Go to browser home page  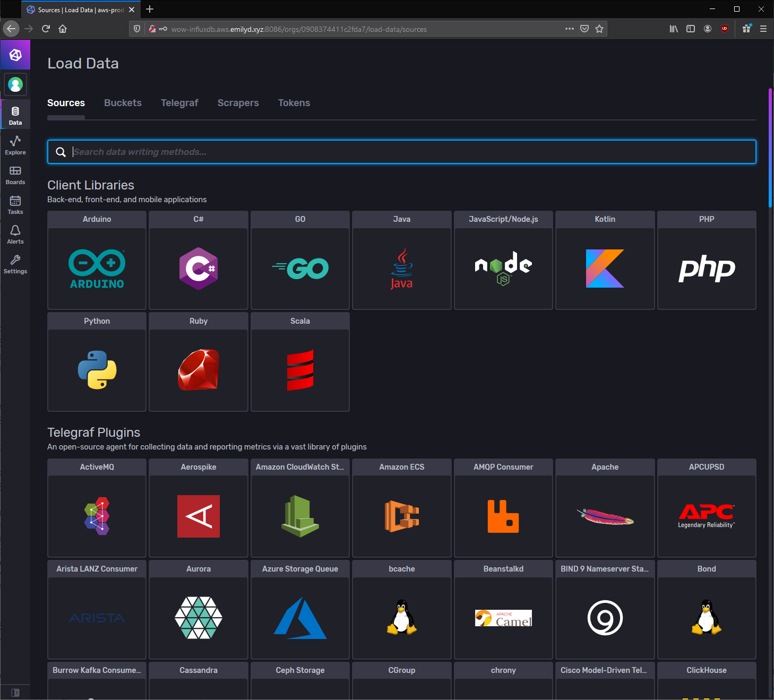(x=63, y=29)
